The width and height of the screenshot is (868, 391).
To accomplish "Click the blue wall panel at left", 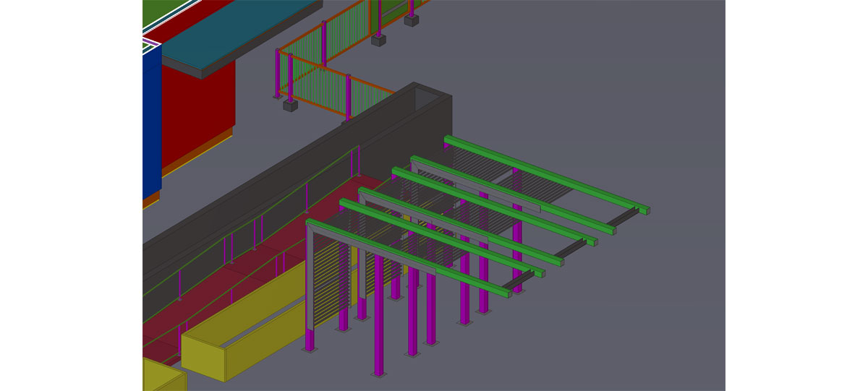I will 151,123.
